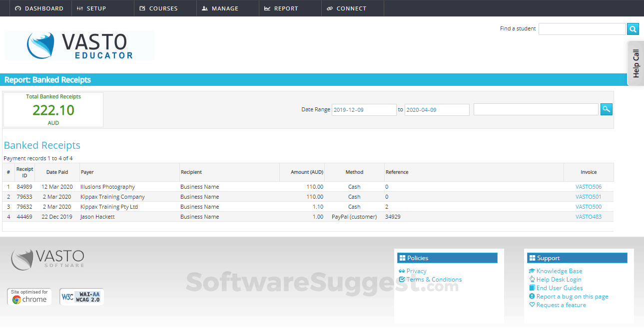This screenshot has width=644, height=331.
Task: Open invoice VASTO506
Action: (588, 187)
